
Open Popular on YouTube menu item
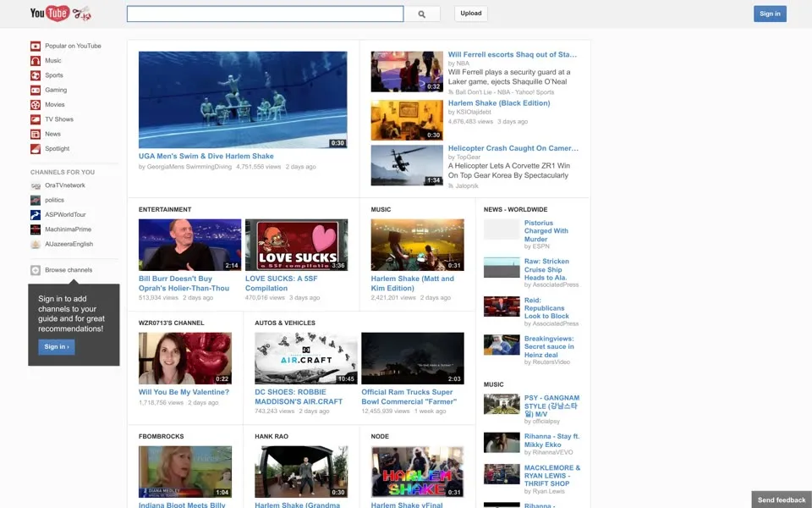(73, 46)
